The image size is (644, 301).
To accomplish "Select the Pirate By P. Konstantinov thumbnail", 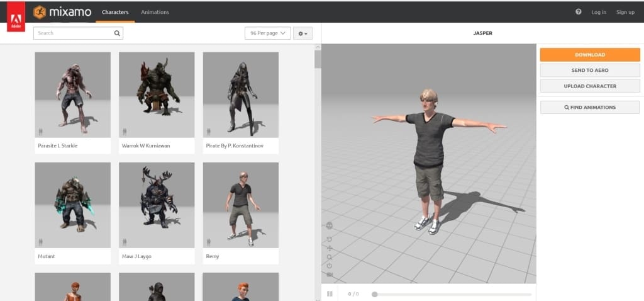I will tap(241, 94).
